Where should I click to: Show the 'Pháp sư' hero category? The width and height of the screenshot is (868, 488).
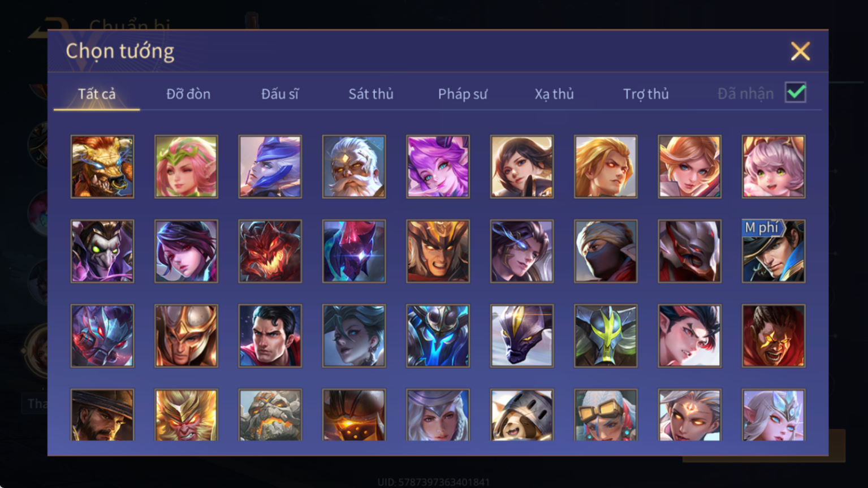click(x=463, y=94)
